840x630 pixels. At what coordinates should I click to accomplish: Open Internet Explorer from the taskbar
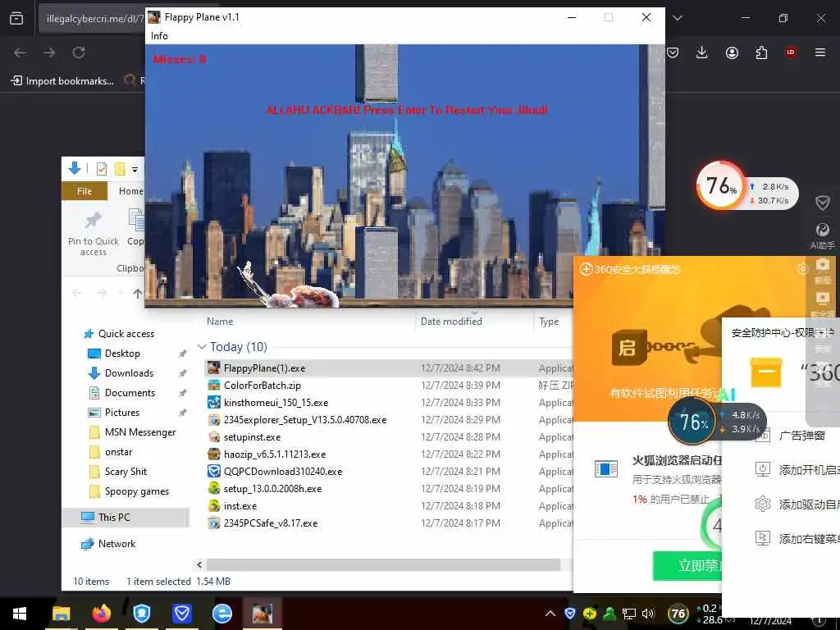click(x=221, y=614)
